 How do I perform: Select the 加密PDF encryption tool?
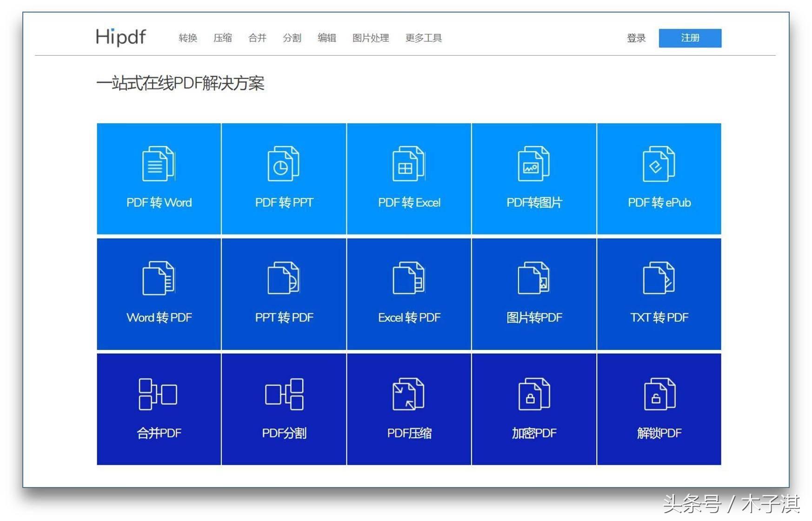point(533,409)
